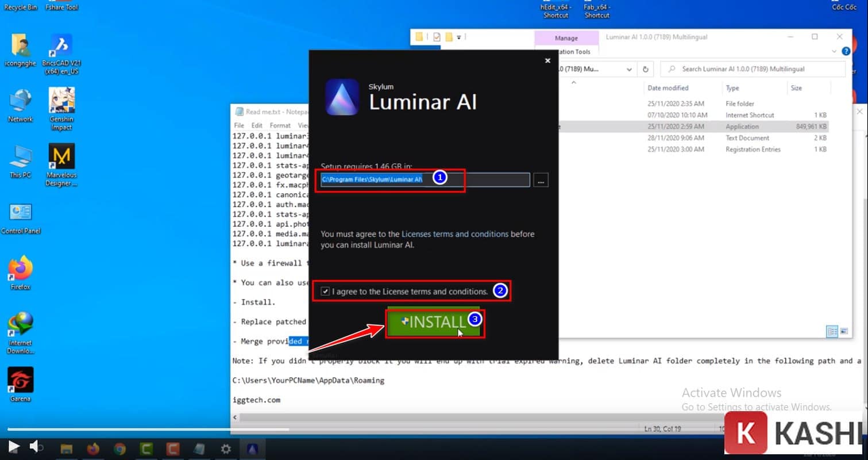Open the quick access toolbar dropdown in Explorer

[459, 37]
